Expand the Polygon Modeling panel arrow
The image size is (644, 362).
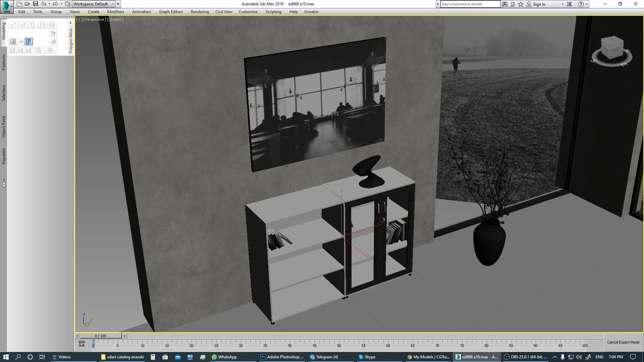(x=71, y=23)
